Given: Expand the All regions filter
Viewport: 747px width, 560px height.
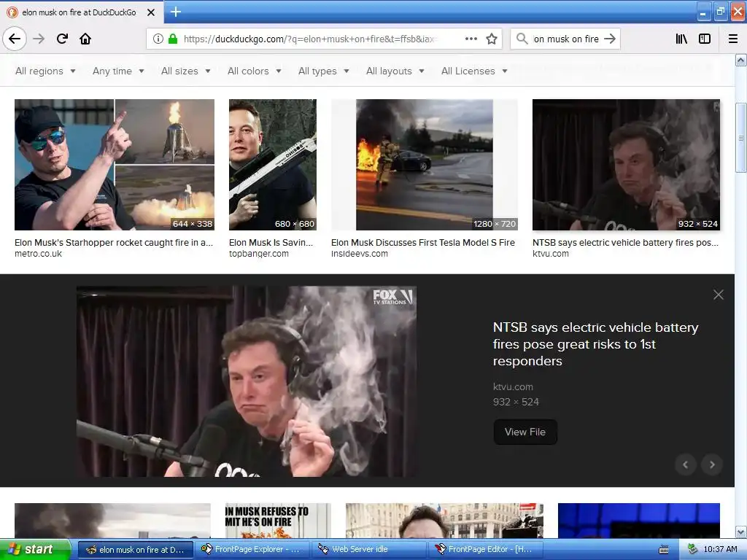Looking at the screenshot, I should pos(46,71).
